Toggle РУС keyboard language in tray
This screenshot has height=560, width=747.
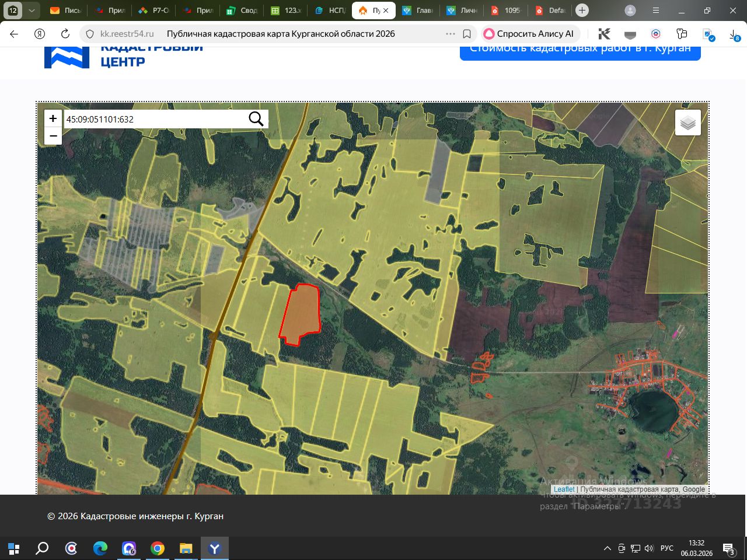[666, 548]
